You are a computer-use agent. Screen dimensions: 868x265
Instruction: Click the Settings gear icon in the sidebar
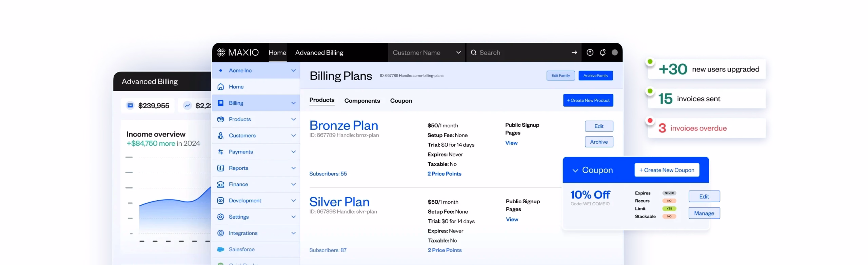220,217
